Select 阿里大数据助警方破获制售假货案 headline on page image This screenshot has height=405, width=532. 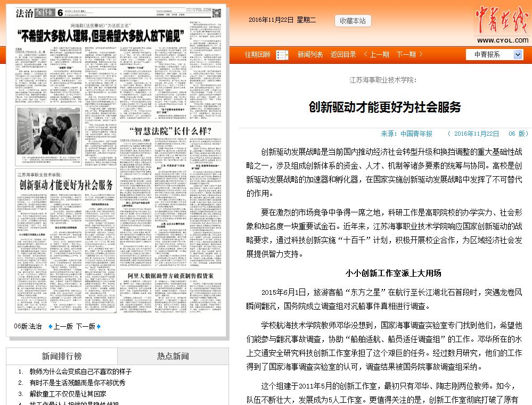click(170, 275)
